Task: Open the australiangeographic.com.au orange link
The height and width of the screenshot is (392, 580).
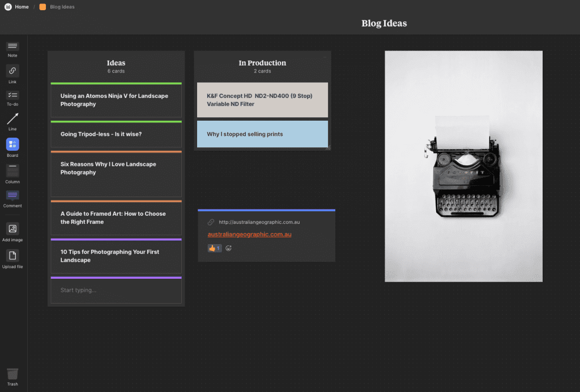Action: [x=249, y=235]
